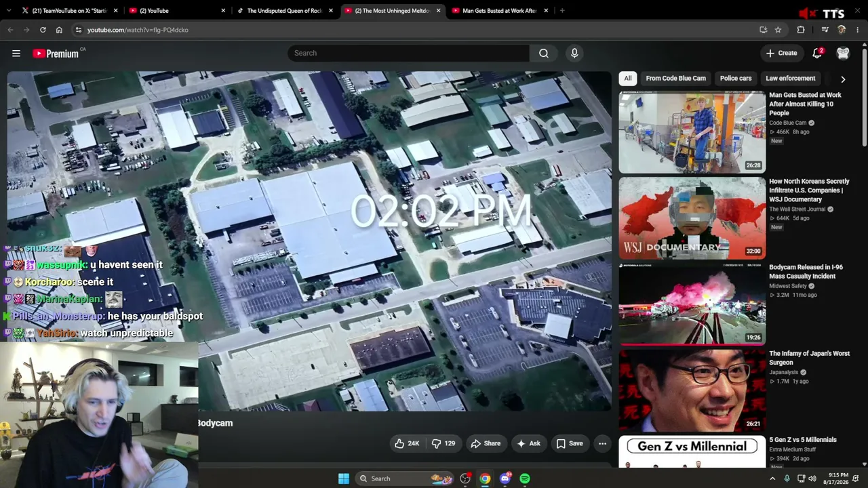The image size is (868, 488).
Task: Click the Chrome address bar URL
Action: tap(138, 30)
